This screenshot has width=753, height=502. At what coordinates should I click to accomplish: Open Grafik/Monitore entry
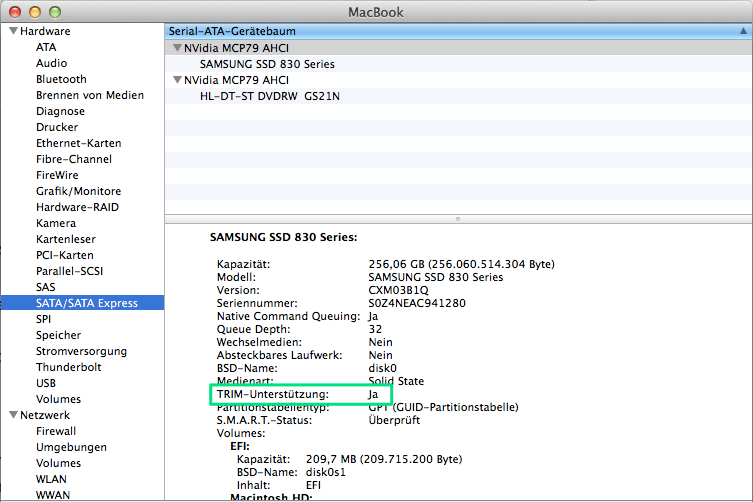[x=78, y=191]
